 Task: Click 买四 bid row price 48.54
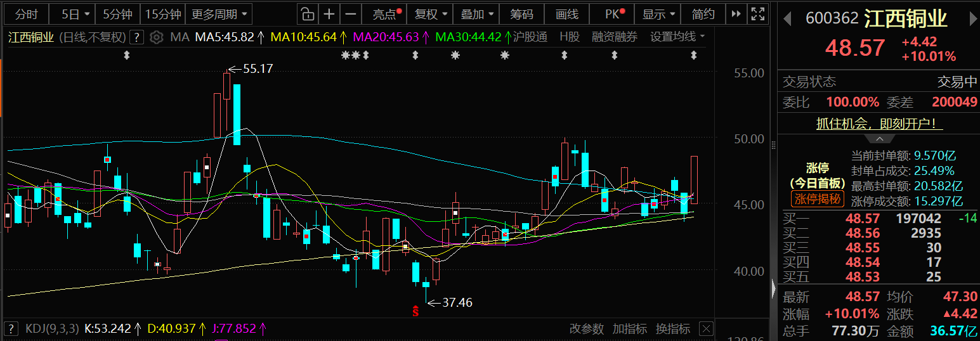(x=863, y=262)
